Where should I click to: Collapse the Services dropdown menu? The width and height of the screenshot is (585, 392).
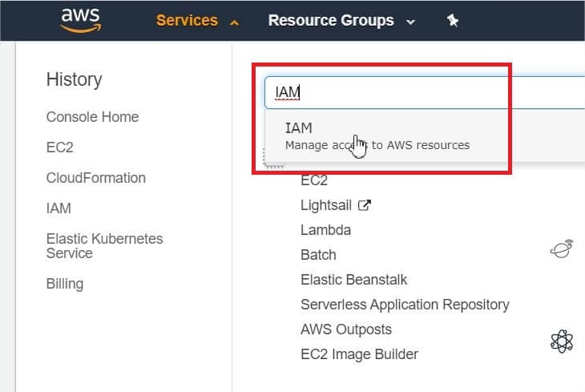tap(197, 21)
